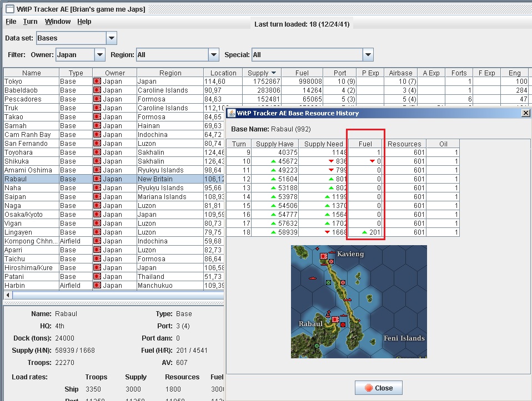Select the Samah row
Viewport: 532px width, 401px height.
point(114,126)
